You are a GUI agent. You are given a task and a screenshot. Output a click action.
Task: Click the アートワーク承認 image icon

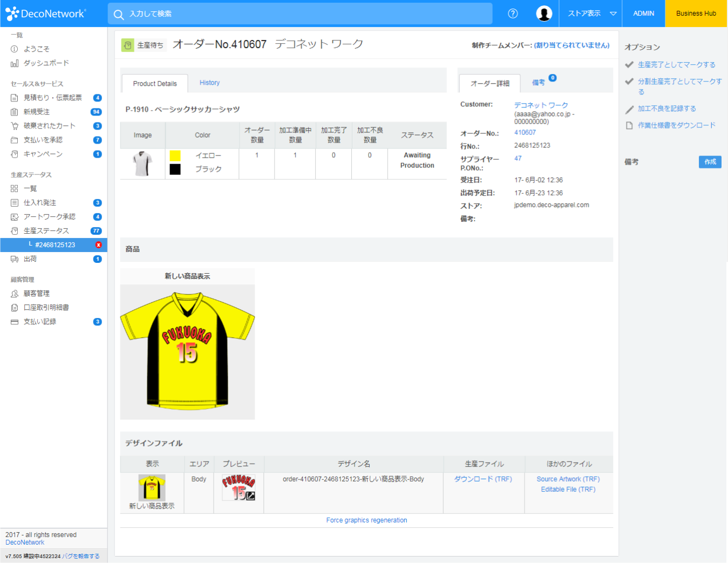click(15, 216)
